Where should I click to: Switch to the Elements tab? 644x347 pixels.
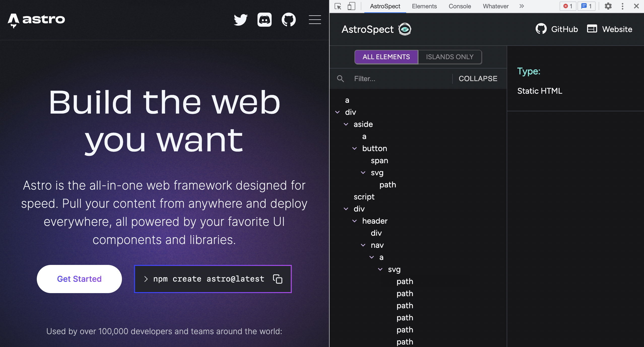(424, 6)
